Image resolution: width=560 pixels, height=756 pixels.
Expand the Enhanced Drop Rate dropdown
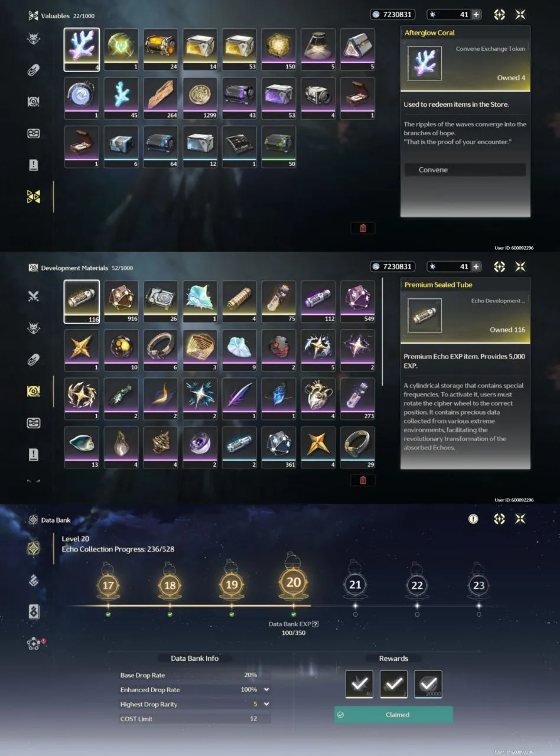(266, 689)
